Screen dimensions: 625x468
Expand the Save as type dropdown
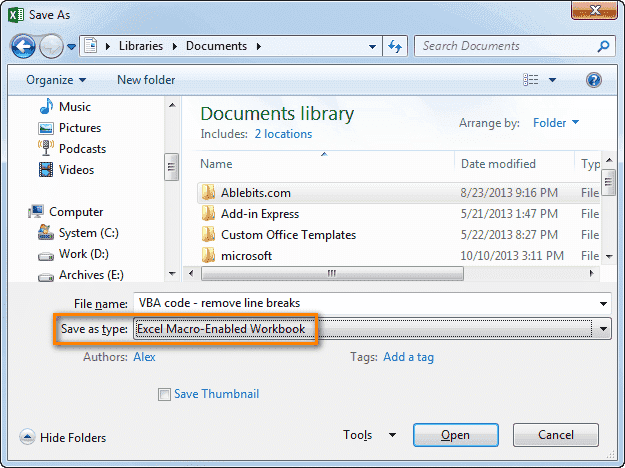[603, 329]
